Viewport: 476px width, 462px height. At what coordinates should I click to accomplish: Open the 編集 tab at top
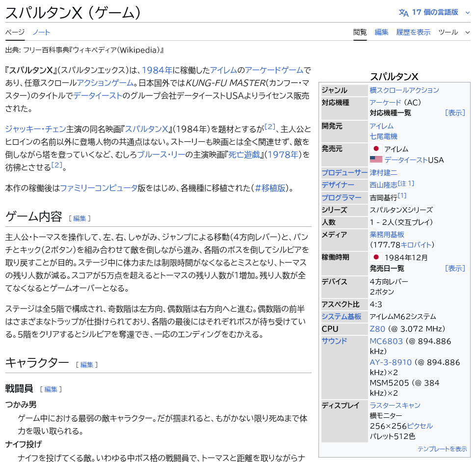(x=381, y=32)
